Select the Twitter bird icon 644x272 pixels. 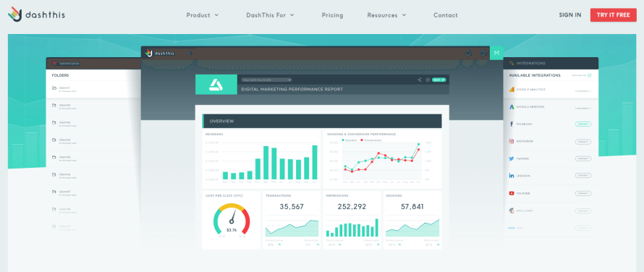tap(512, 158)
